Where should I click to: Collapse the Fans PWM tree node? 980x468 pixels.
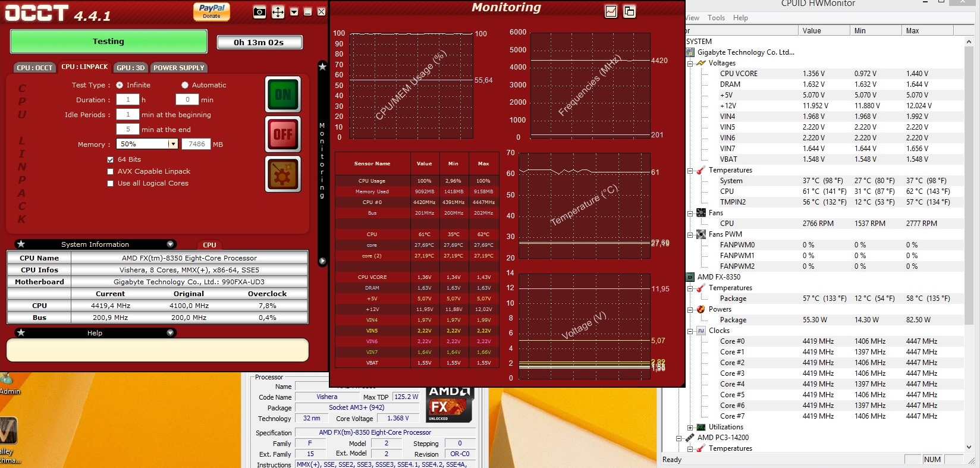click(690, 234)
